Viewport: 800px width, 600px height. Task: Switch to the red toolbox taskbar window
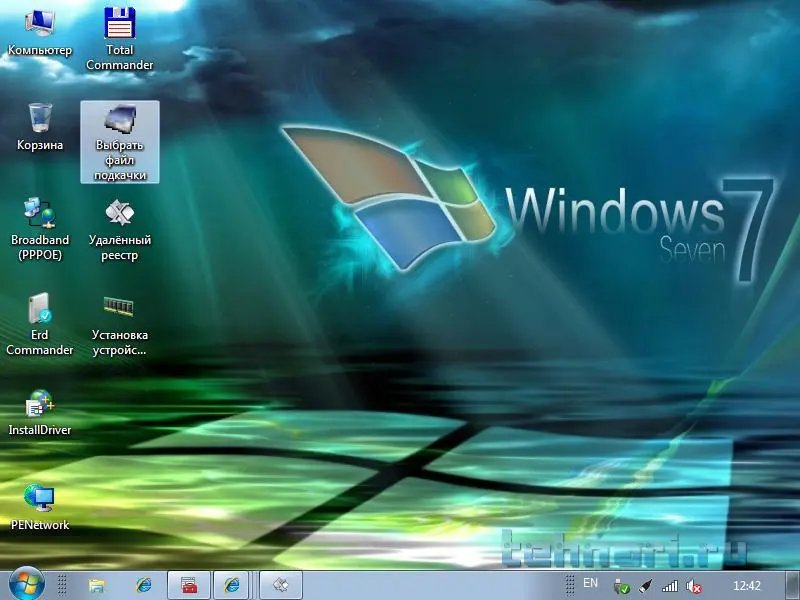click(x=189, y=585)
